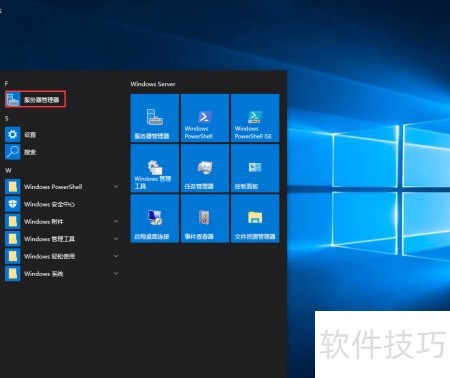The image size is (450, 378).
Task: Launch the Windows PowerShell tile
Action: click(205, 118)
